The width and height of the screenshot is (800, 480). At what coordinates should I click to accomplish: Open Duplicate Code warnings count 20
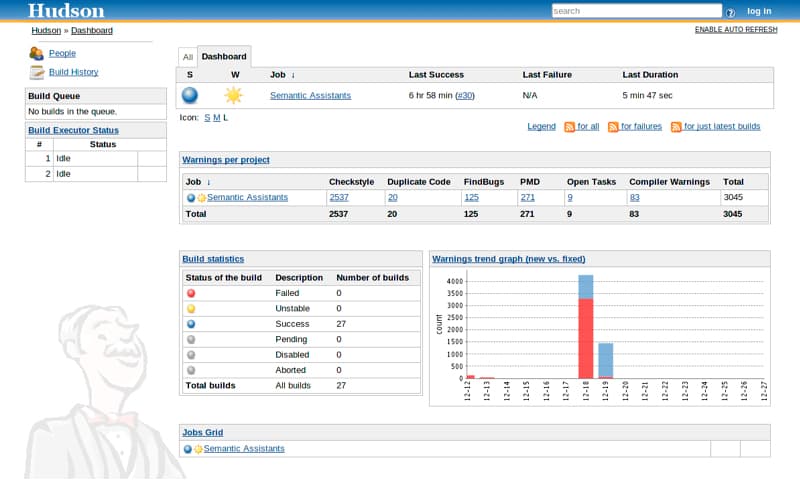392,197
